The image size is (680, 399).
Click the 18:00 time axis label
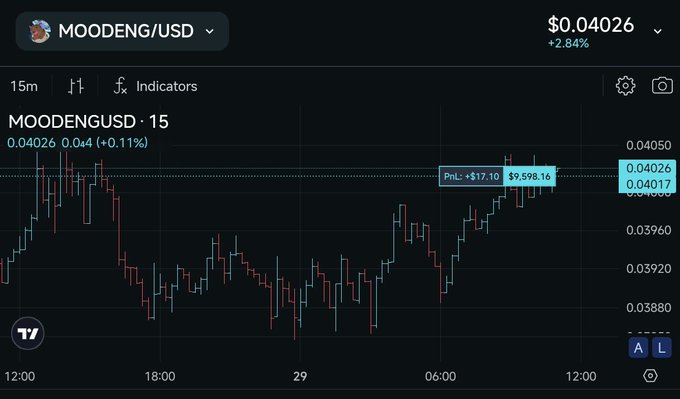[160, 376]
